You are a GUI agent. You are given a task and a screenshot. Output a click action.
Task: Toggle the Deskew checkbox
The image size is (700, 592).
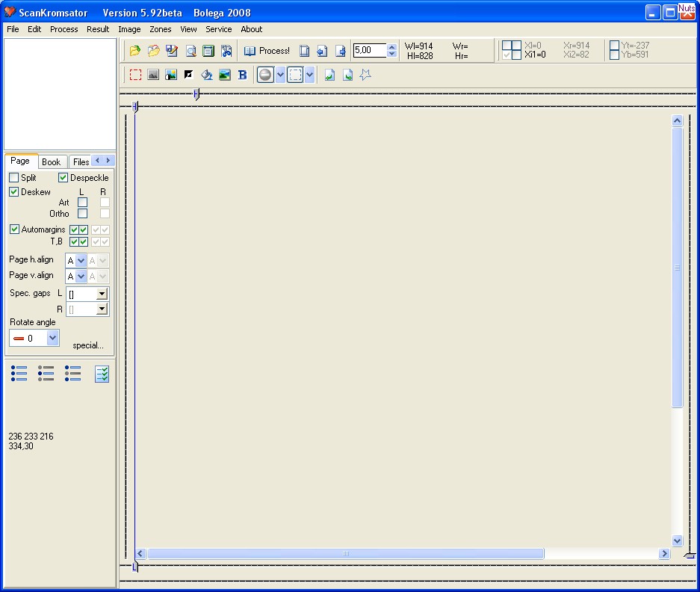14,192
